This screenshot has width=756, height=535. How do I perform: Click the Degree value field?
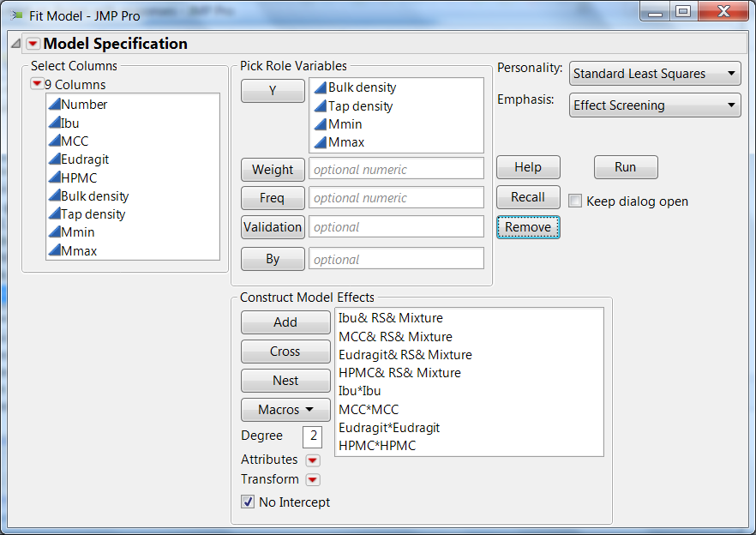click(x=312, y=436)
